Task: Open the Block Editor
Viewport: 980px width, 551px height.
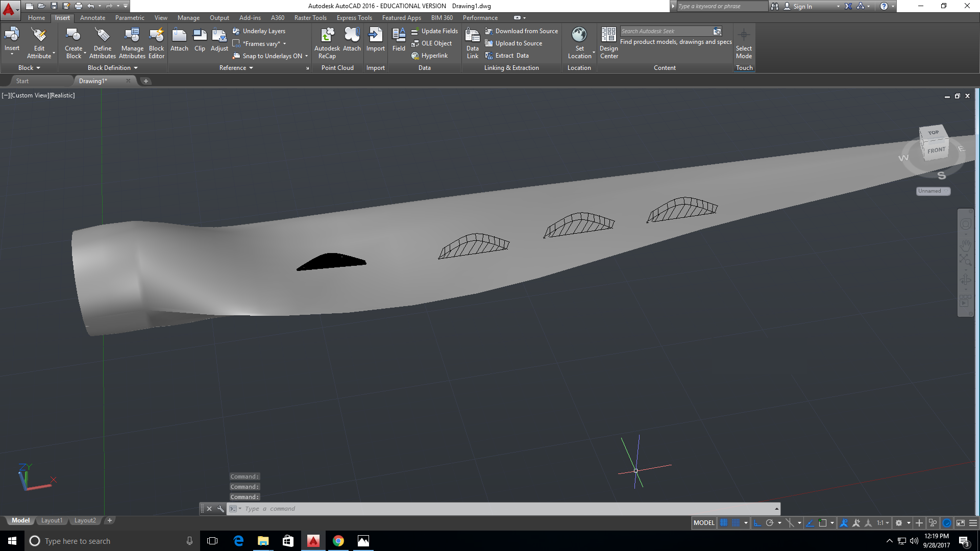Action: pyautogui.click(x=156, y=43)
